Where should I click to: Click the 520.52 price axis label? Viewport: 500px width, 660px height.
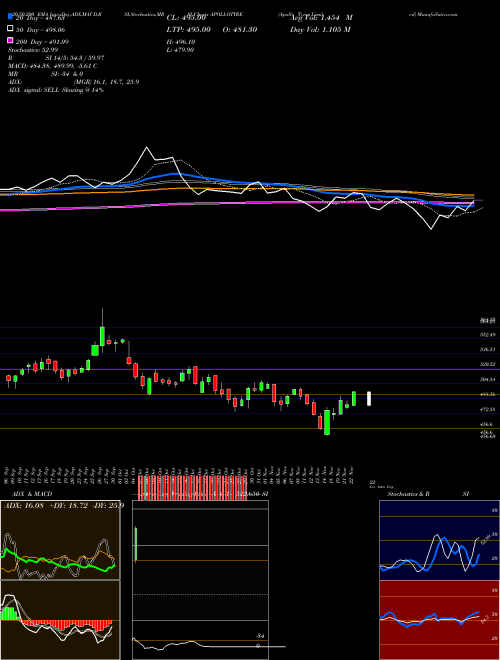(x=487, y=365)
